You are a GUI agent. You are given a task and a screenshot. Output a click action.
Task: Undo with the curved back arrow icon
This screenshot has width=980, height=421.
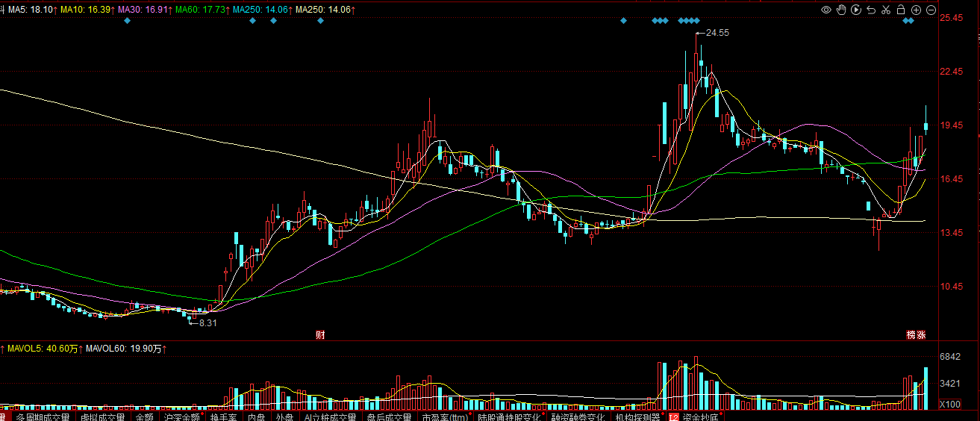pos(871,10)
